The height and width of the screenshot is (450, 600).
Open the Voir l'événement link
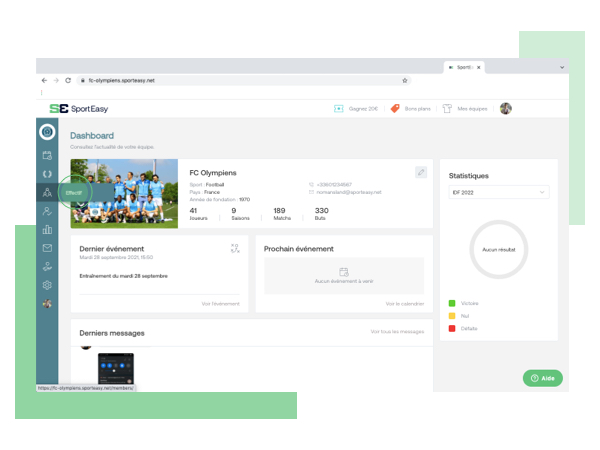pos(220,304)
